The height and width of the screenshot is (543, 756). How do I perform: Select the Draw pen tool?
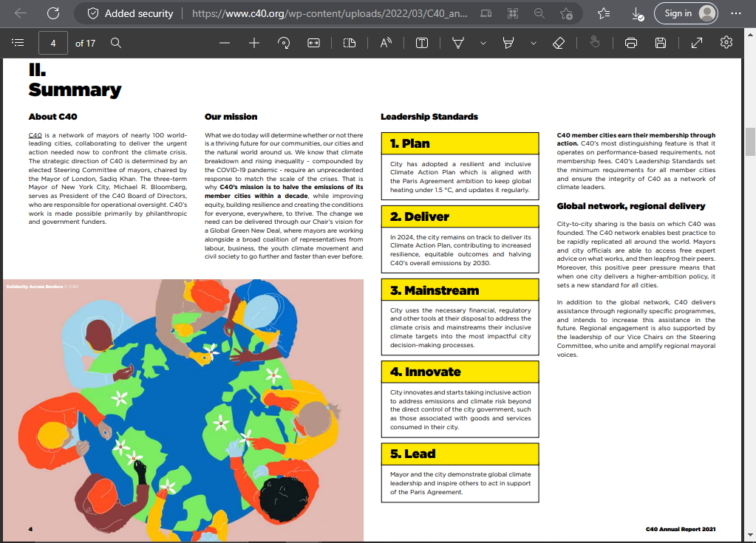458,43
